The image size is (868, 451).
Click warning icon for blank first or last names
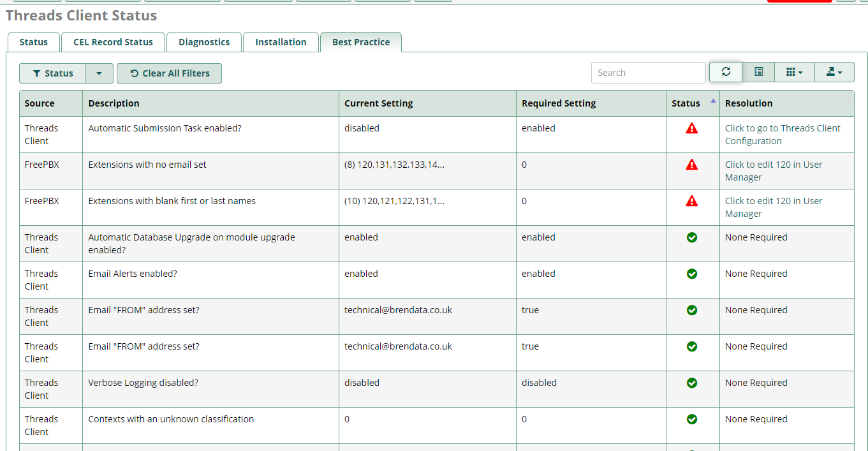pos(692,201)
